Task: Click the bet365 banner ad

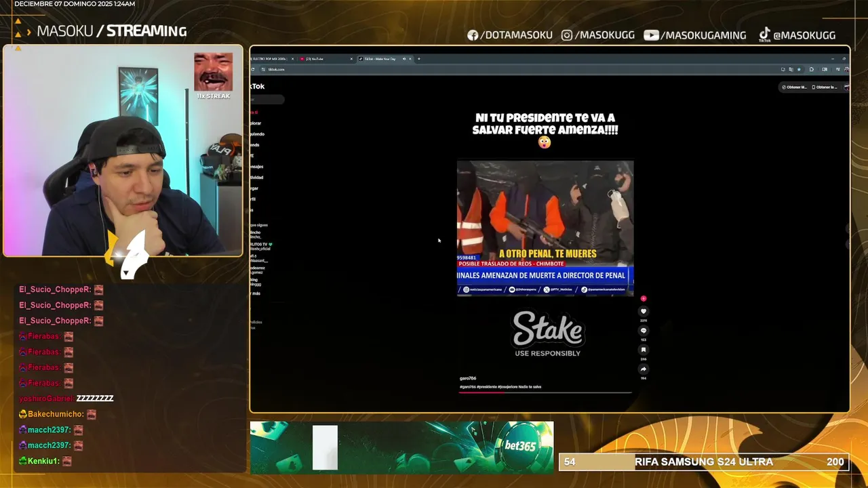Action: (x=401, y=447)
